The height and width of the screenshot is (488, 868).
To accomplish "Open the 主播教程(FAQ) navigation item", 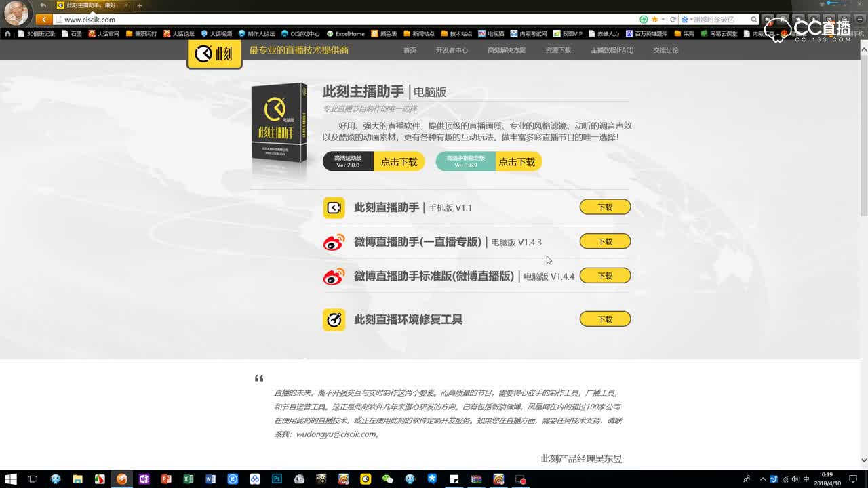I will point(612,50).
